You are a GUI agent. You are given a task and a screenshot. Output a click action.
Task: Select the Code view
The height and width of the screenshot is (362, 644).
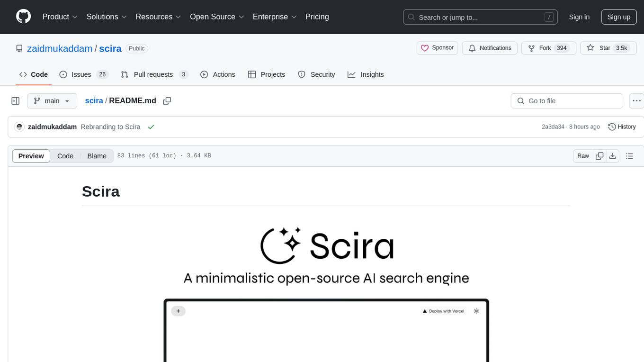pyautogui.click(x=65, y=156)
